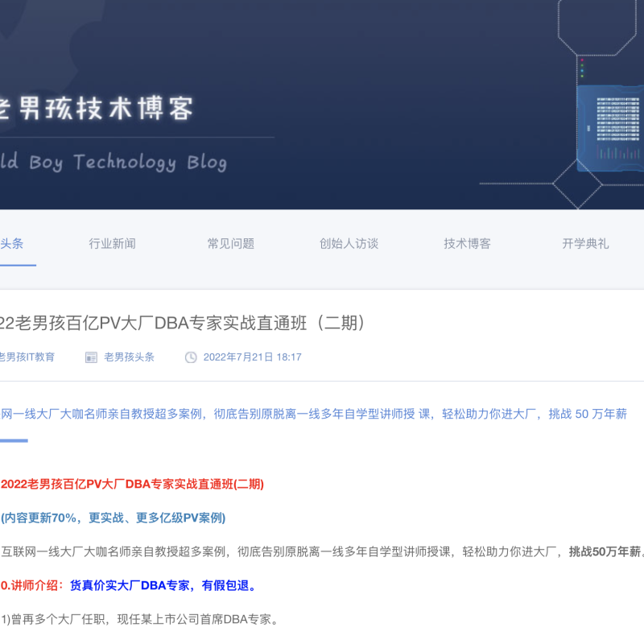Click the Old Boy Technology Blog English tagline
Screen dimensions: 644x644
coord(113,161)
